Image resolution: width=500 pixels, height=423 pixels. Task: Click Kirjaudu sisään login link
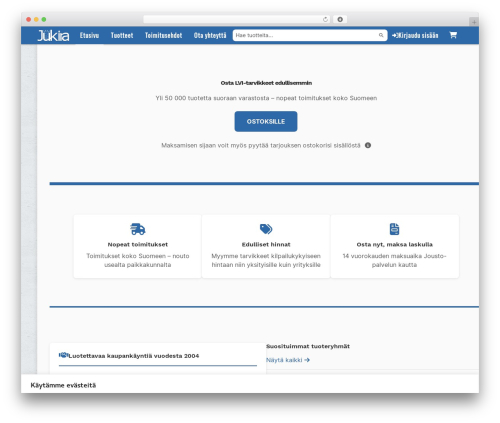(415, 35)
